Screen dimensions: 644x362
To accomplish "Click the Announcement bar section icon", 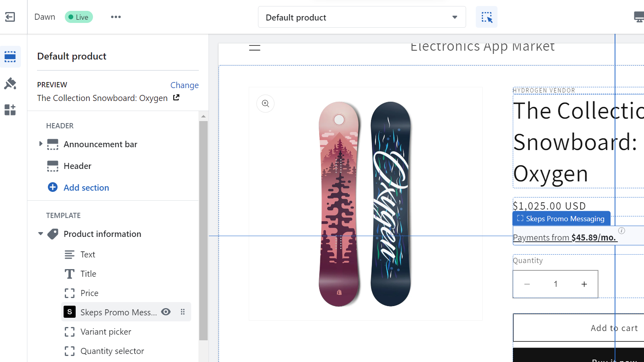I will click(53, 144).
